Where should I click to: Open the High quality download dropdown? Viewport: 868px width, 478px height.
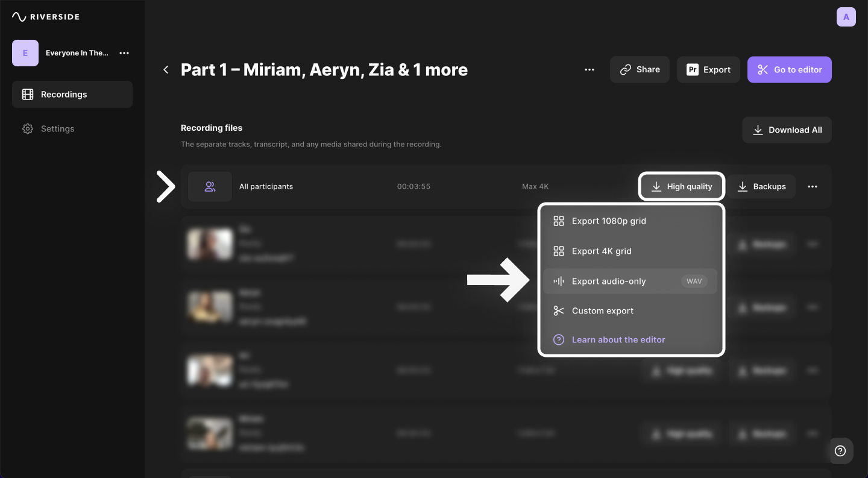coord(681,187)
